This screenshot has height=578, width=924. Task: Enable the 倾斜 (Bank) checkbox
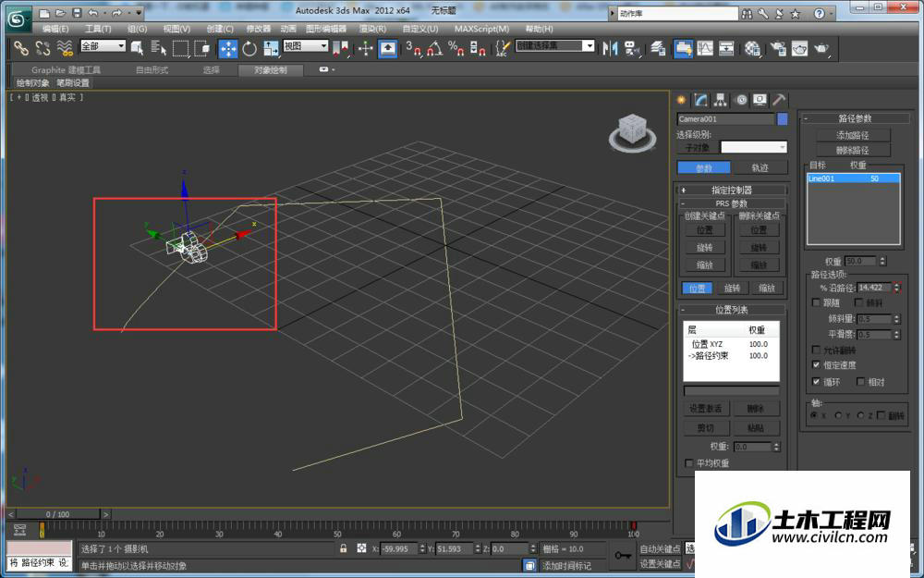pyautogui.click(x=858, y=302)
